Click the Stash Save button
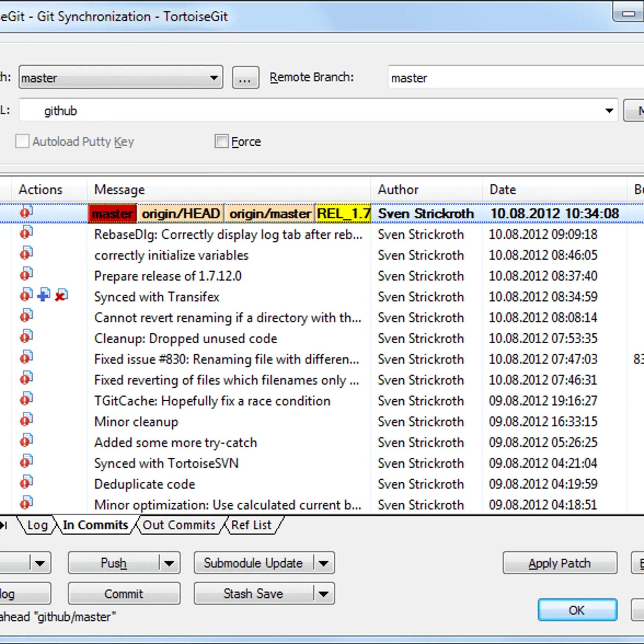644x644 pixels. 254,593
